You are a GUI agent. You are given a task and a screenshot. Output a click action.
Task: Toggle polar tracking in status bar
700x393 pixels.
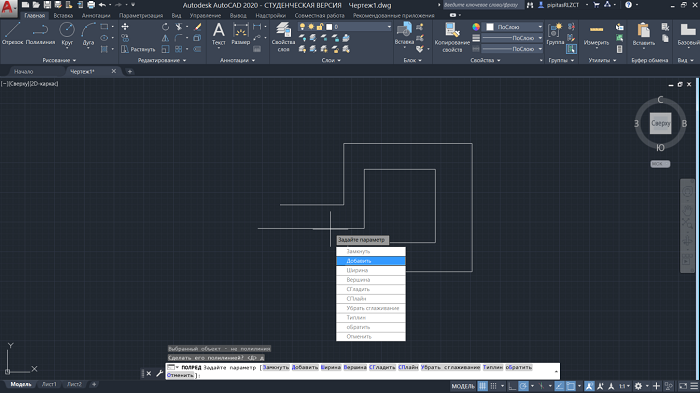point(523,386)
